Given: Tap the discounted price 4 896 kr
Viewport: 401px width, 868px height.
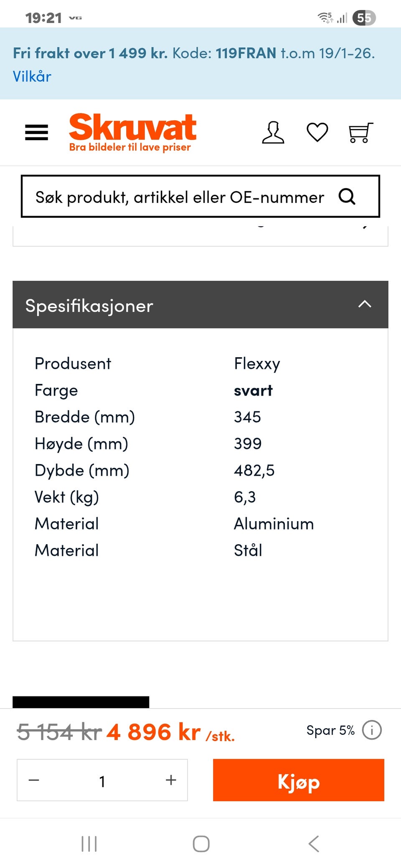Looking at the screenshot, I should tap(154, 732).
